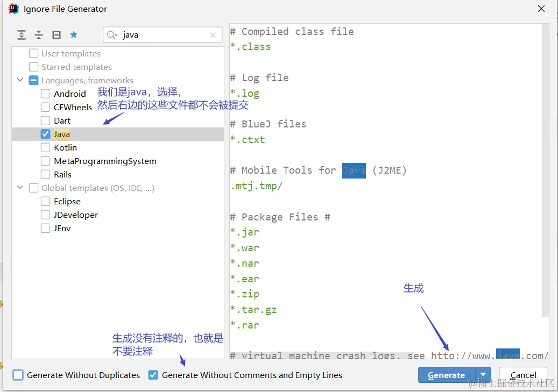The width and height of the screenshot is (558, 392).
Task: Check the Kotlin template checkbox
Action: [46, 148]
